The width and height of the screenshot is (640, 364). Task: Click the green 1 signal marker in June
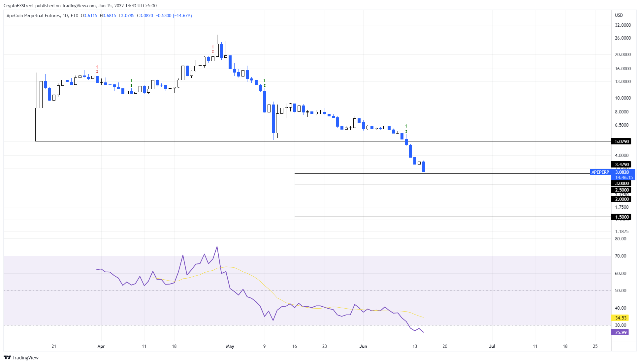click(406, 128)
